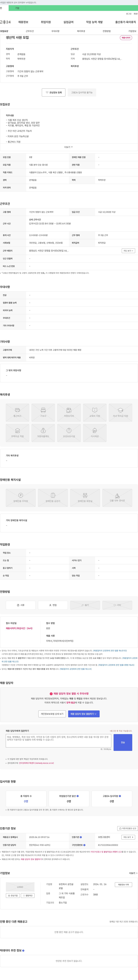
Task: Select the 면접 screening method box
Action: coord(53,605)
